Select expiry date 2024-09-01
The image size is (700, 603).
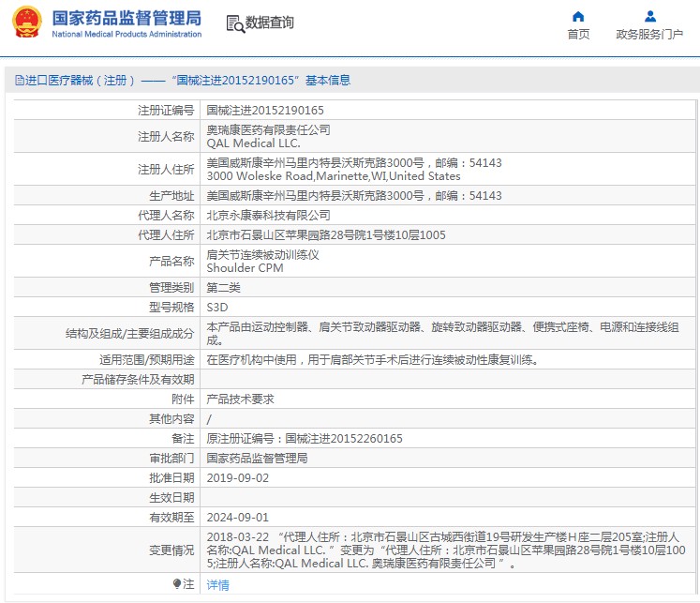(x=237, y=518)
